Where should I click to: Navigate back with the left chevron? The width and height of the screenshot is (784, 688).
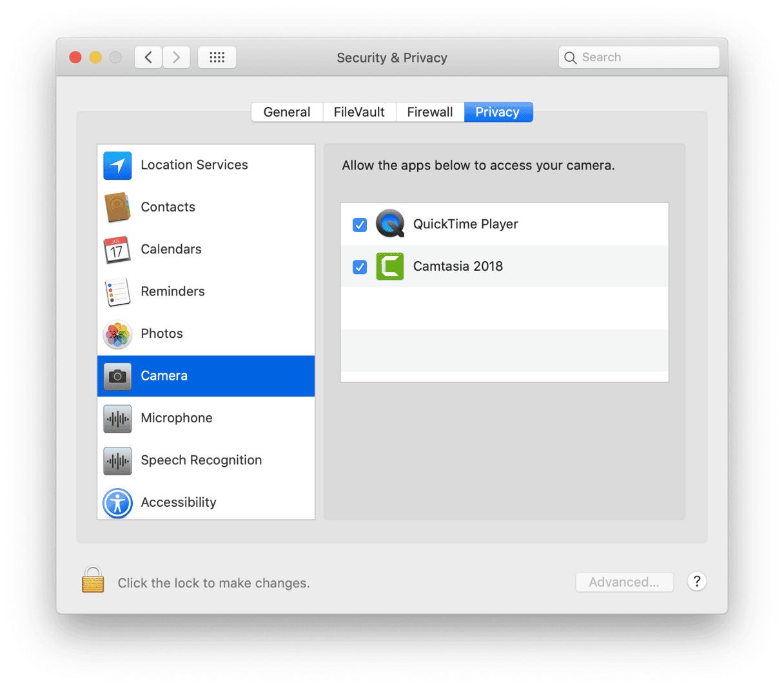pos(148,57)
